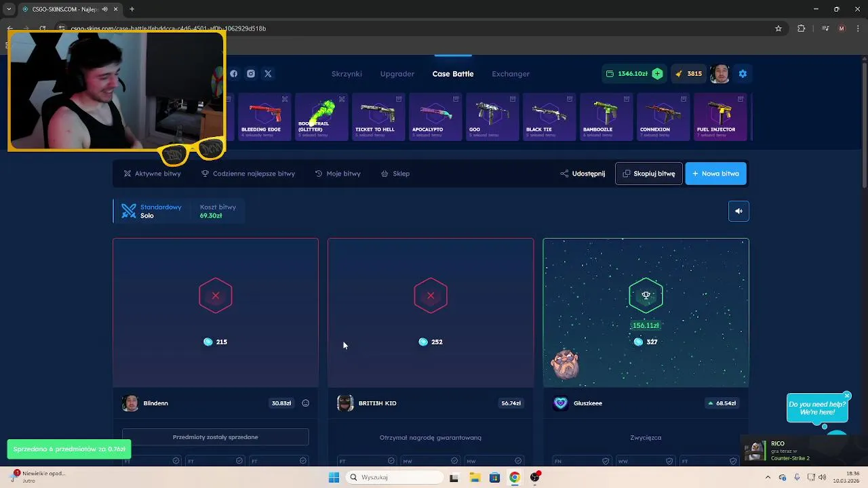The width and height of the screenshot is (868, 488).
Task: Open the BLEEDING EDGE drop card
Action: point(265,117)
